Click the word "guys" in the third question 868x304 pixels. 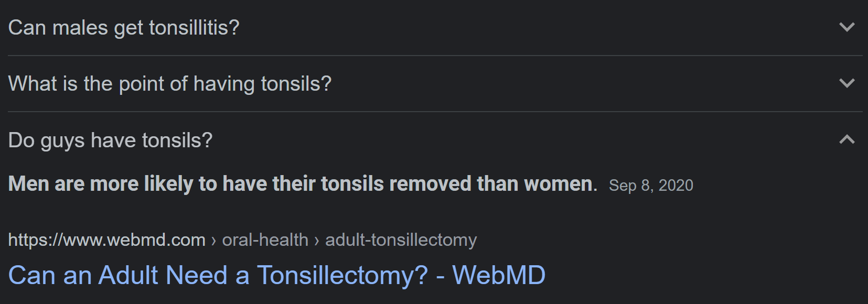62,140
